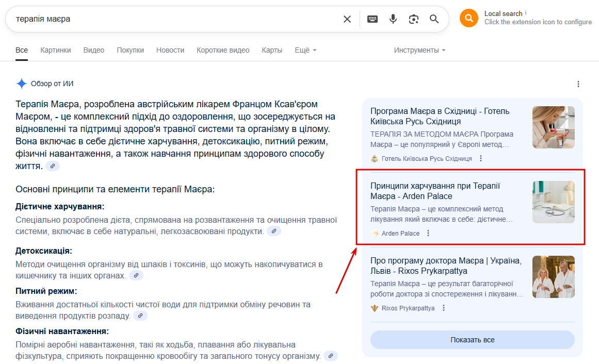Switch to the Видео tab
599x364 pixels.
coord(93,50)
